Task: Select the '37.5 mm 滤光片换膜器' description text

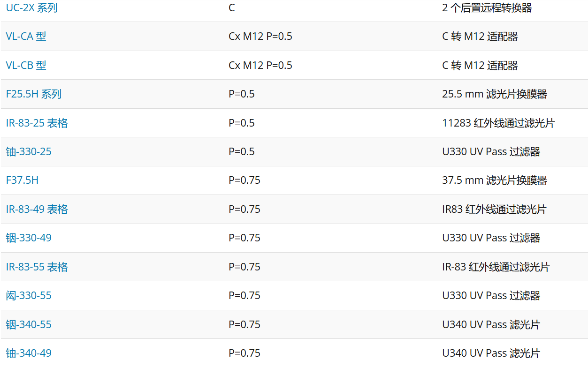Action: 495,180
